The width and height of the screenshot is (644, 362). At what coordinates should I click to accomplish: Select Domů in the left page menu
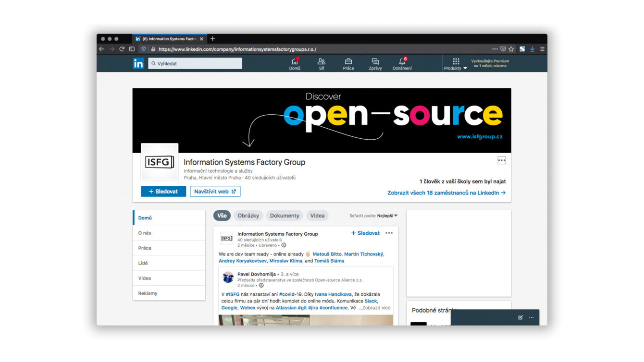[x=169, y=217]
